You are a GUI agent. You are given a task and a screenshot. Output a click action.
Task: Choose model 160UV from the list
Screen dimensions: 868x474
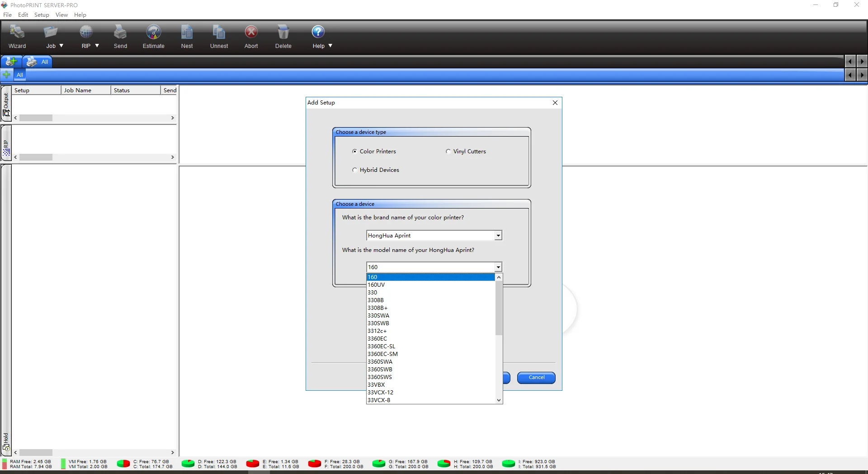click(x=431, y=285)
